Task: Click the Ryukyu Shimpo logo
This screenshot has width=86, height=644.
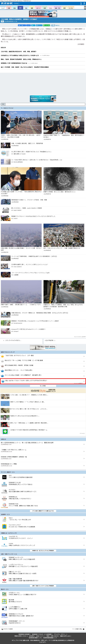Action: coord(7,4)
